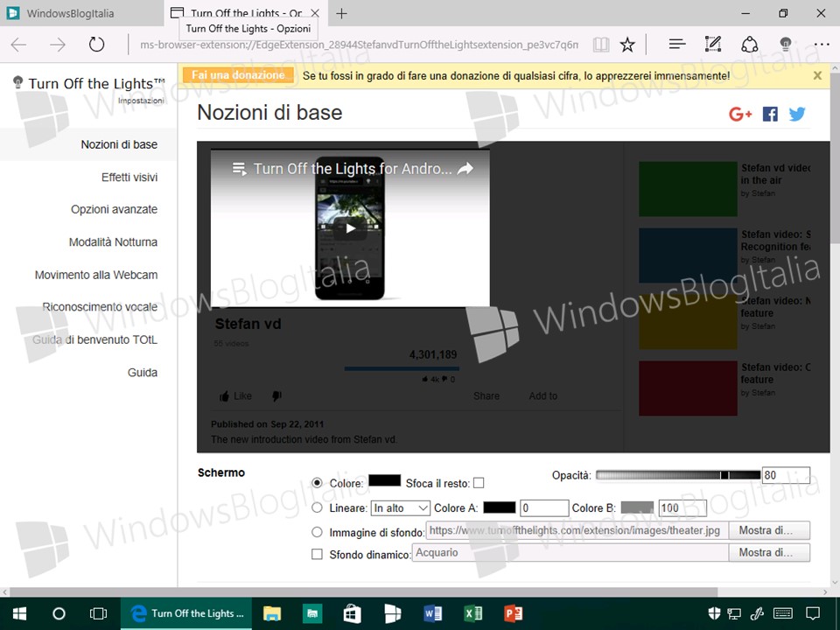840x630 pixels.
Task: Go to Opzioni avanzate
Action: 114,209
